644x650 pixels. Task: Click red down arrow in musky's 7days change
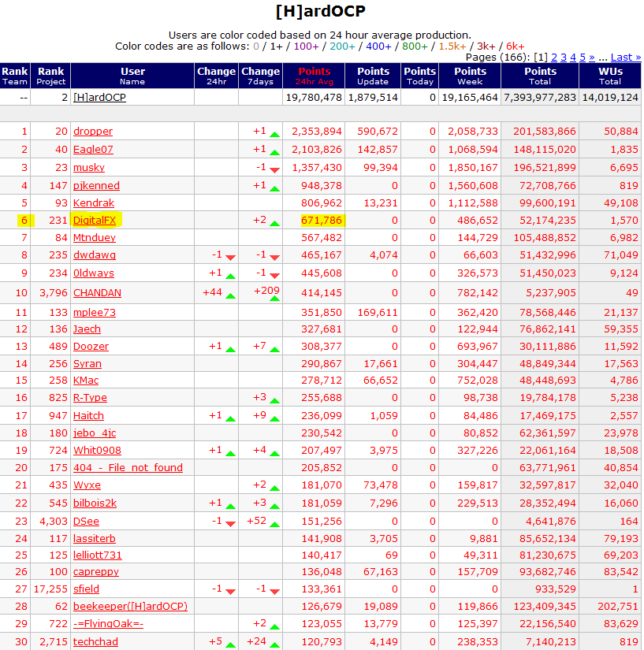(274, 170)
